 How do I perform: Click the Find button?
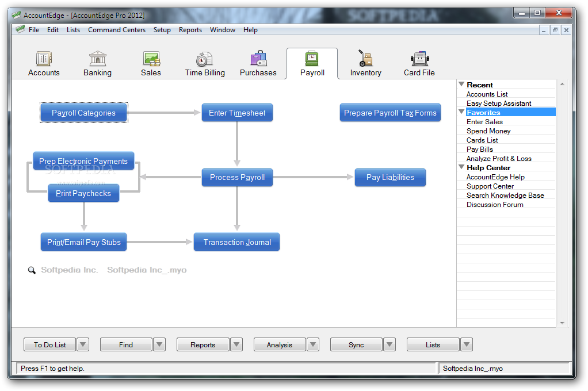(126, 344)
